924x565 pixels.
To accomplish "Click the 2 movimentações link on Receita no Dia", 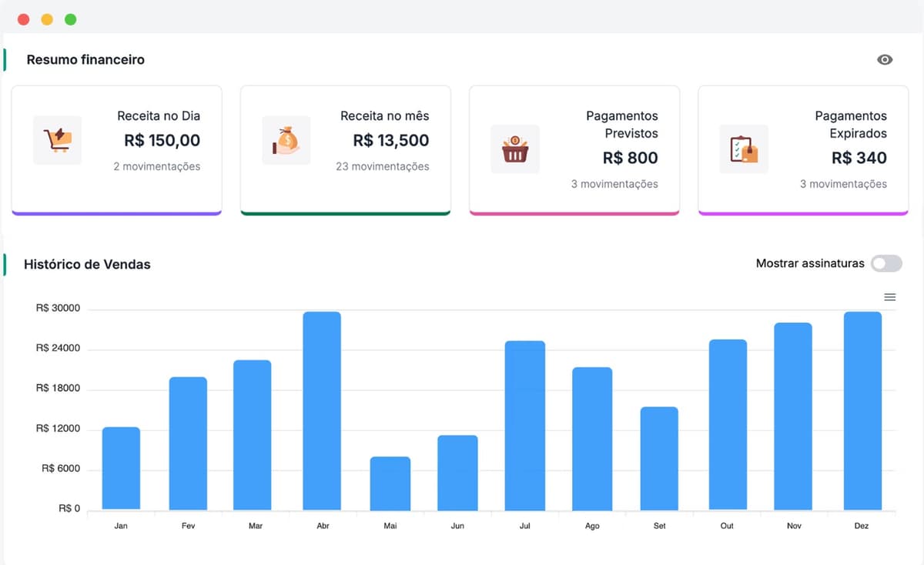I will pyautogui.click(x=157, y=165).
